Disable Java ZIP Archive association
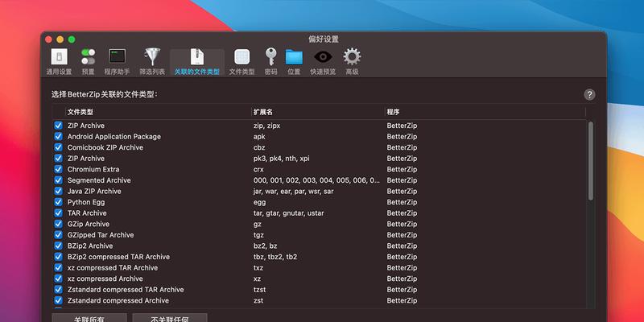This screenshot has height=322, width=644. pyautogui.click(x=58, y=191)
